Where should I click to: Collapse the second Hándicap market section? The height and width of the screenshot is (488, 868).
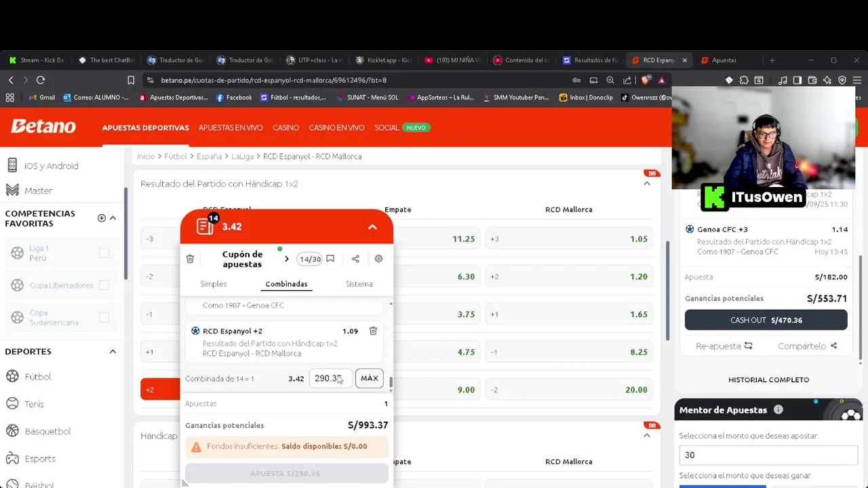[x=646, y=436]
